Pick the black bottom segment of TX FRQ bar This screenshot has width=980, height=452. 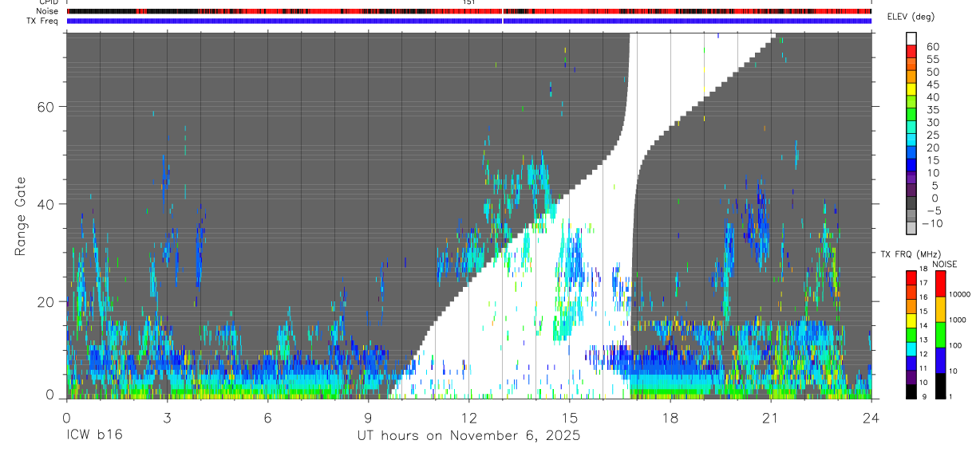coord(911,391)
